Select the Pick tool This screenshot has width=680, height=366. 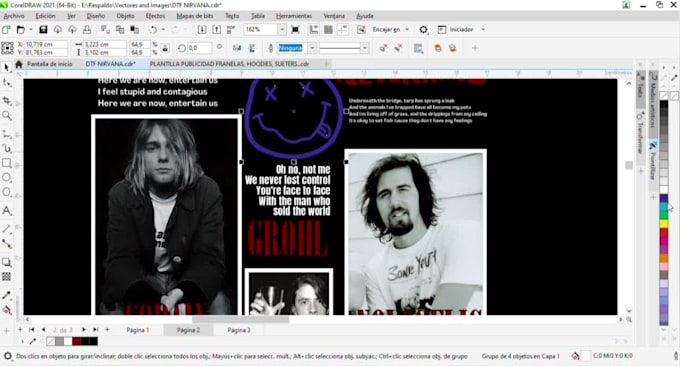(x=7, y=67)
